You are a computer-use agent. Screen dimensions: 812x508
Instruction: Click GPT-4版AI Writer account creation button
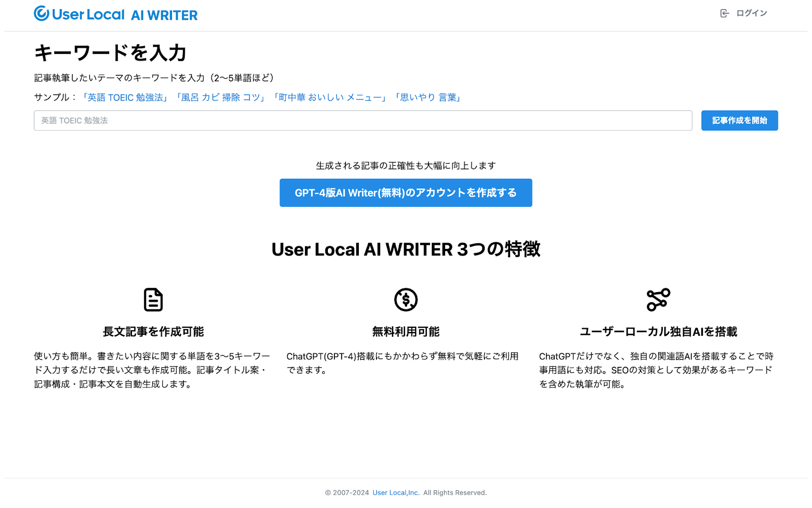click(x=406, y=193)
